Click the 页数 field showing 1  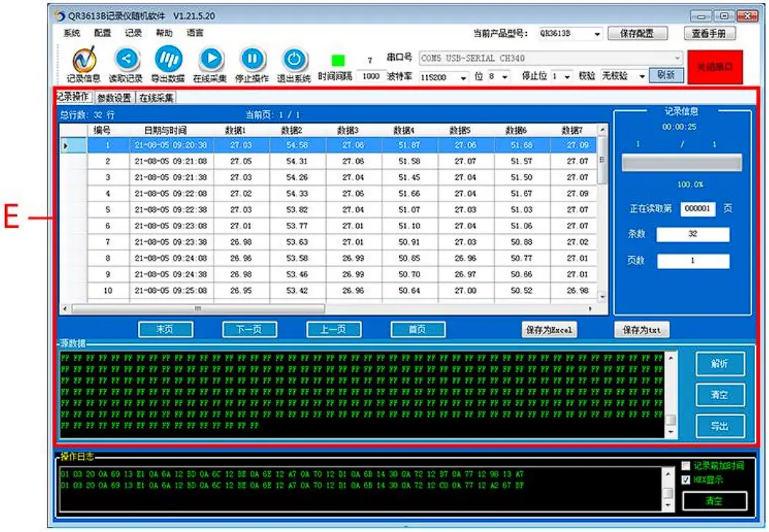pos(692,261)
